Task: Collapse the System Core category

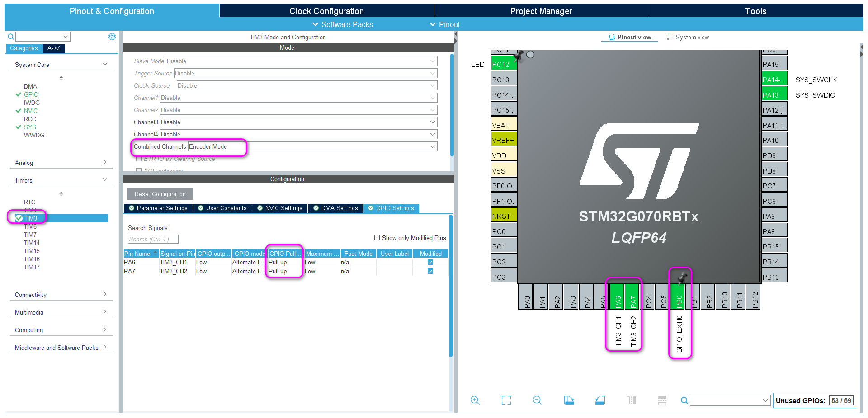Action: click(x=61, y=65)
